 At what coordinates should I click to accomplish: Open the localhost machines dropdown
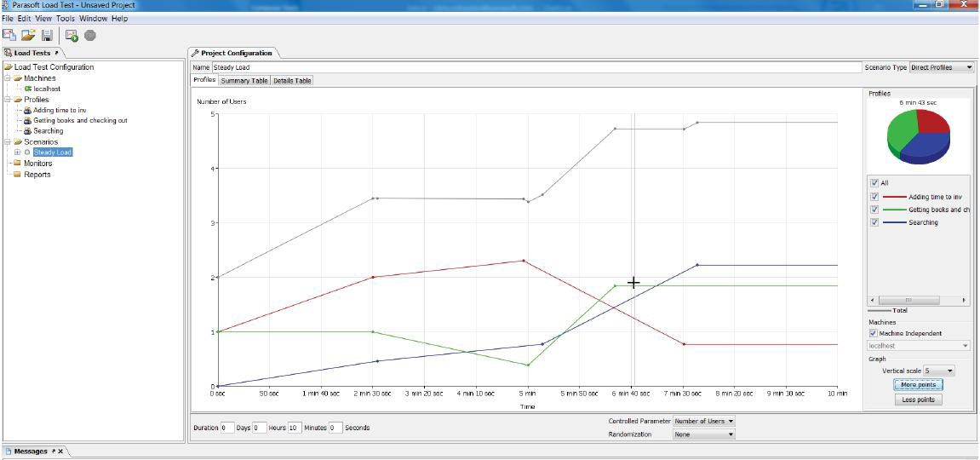[x=919, y=346]
